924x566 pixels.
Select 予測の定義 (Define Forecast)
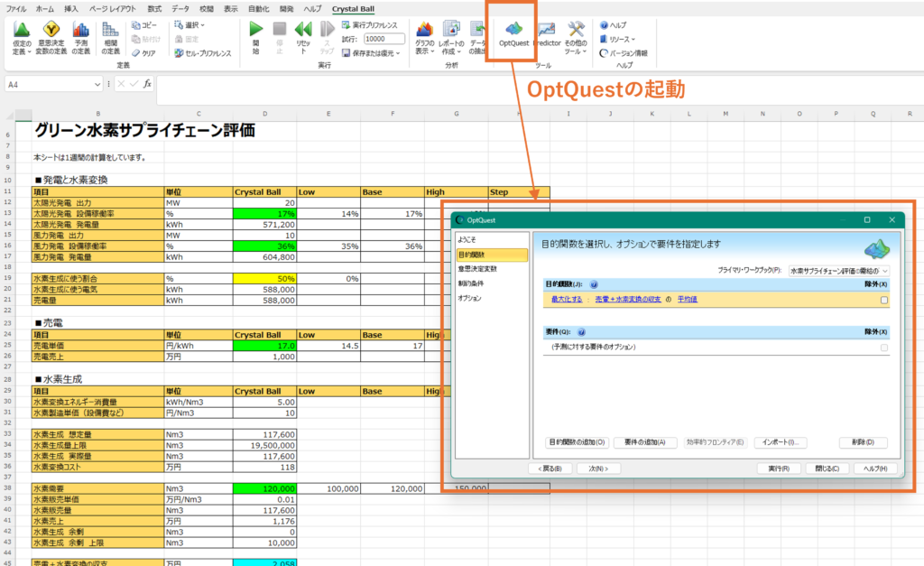pyautogui.click(x=81, y=38)
